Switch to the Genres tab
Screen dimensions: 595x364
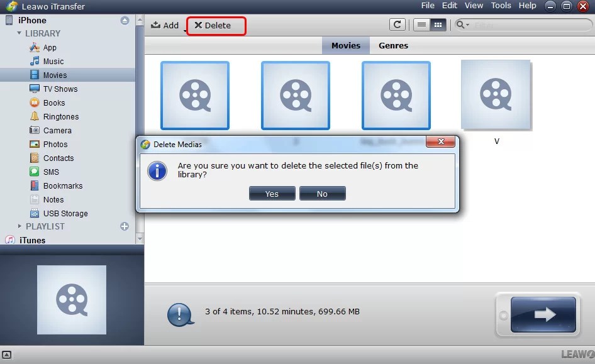pyautogui.click(x=393, y=45)
